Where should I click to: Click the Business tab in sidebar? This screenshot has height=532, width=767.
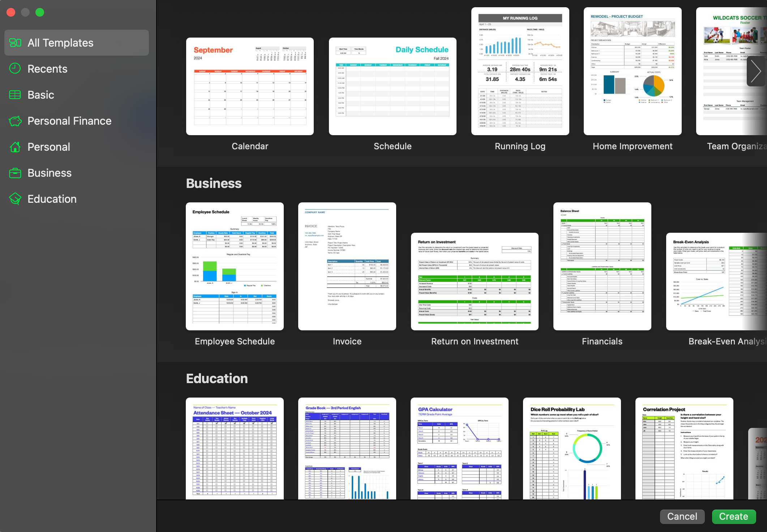(x=50, y=173)
